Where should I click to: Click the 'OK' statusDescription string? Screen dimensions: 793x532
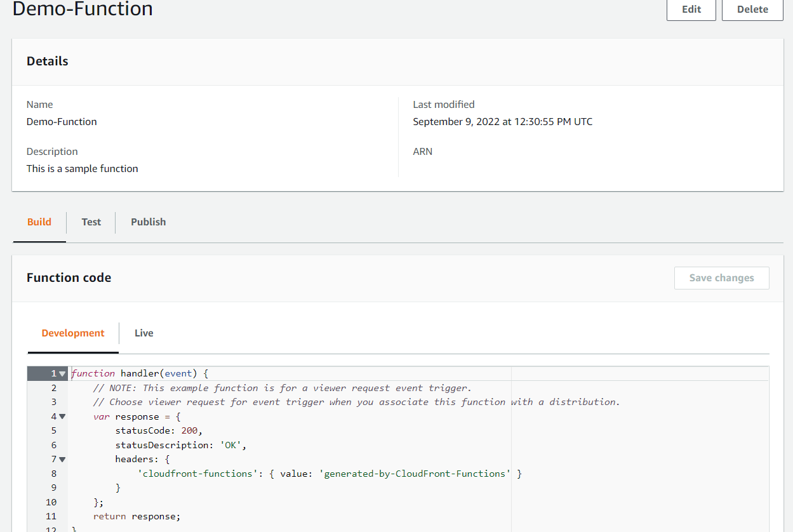(x=230, y=445)
